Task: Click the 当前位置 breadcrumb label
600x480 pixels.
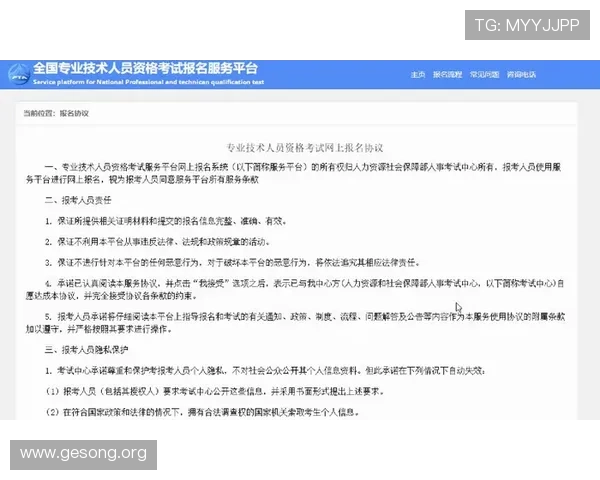Action: [x=38, y=113]
